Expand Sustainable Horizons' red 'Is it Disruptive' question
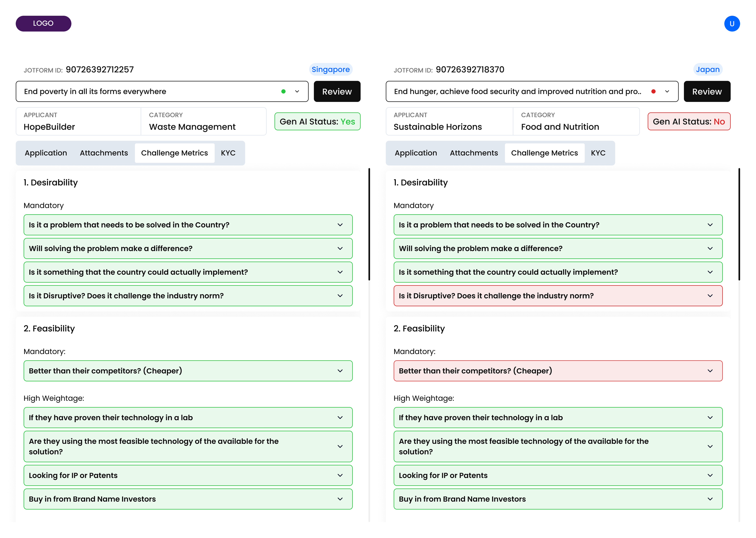This screenshot has height=538, width=756. (x=558, y=296)
